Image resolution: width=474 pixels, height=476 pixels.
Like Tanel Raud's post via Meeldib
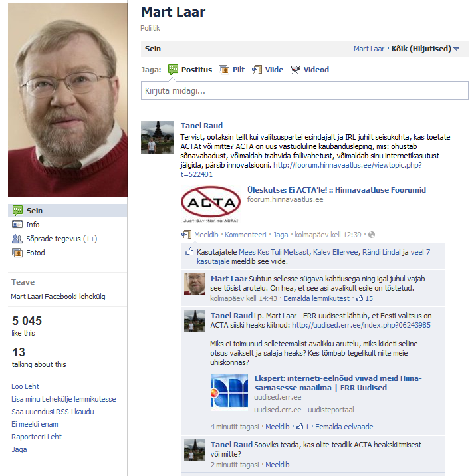tap(206, 235)
